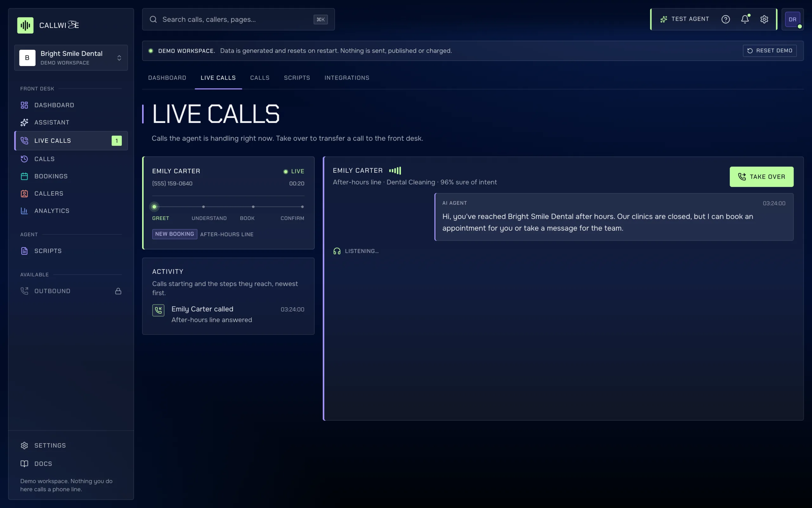Click the Live Calls count badge
812x508 pixels.
(x=116, y=141)
